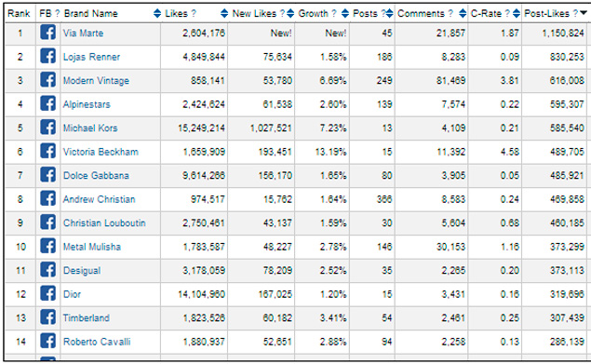
Task: Sort by the Comments column arrows
Action: coord(463,14)
